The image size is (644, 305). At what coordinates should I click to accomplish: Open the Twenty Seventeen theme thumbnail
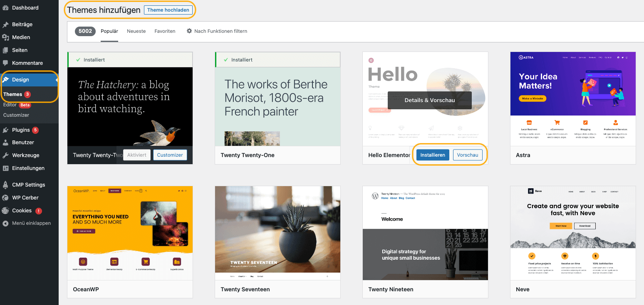tap(277, 233)
